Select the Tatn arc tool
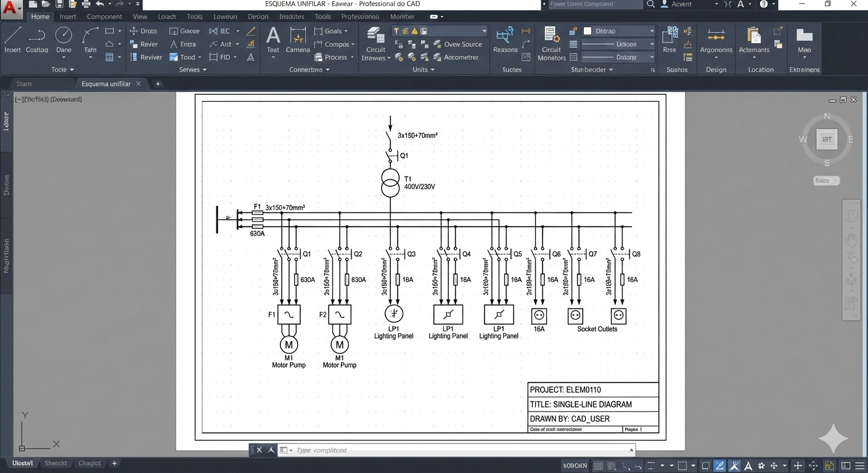Viewport: 868px width, 473px height. tap(90, 40)
